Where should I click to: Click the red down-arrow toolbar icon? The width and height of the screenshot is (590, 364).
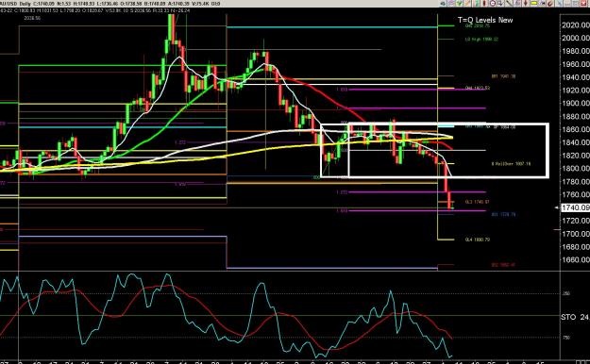coord(526,4)
